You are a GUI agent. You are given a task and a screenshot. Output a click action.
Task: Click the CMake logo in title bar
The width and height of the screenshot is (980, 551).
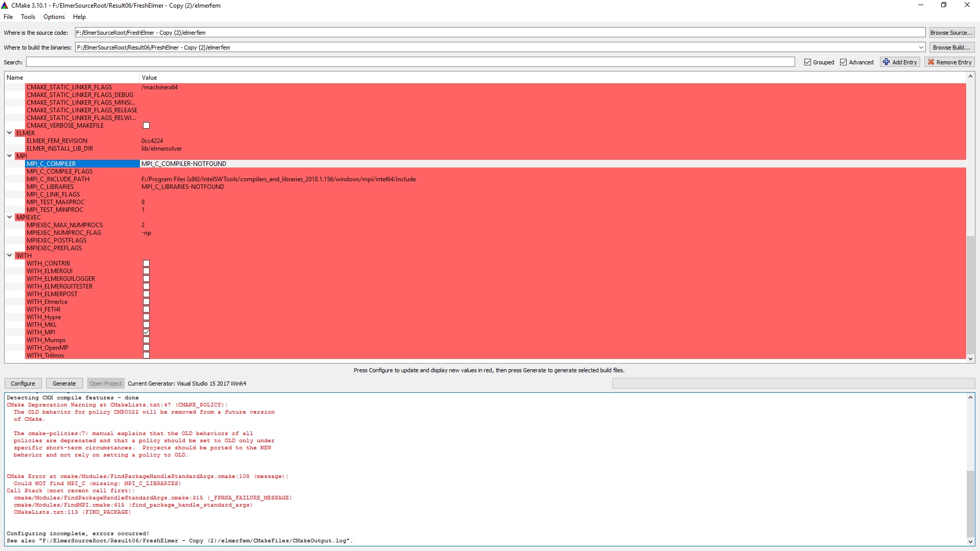click(5, 5)
